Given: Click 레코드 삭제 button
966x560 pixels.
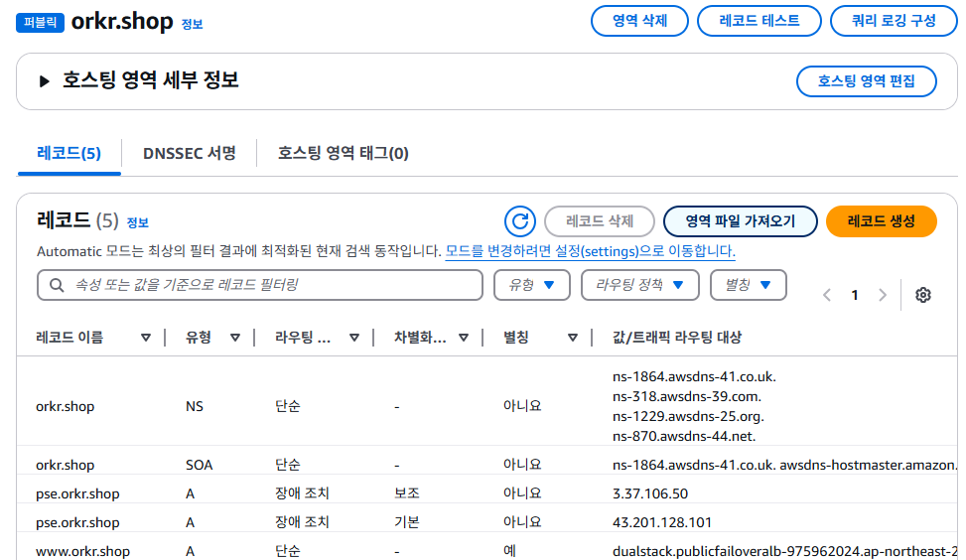Looking at the screenshot, I should tap(600, 221).
